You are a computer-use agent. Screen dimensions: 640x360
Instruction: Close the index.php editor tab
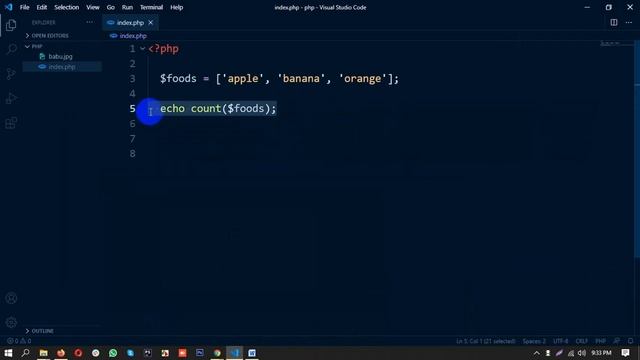[x=151, y=22]
